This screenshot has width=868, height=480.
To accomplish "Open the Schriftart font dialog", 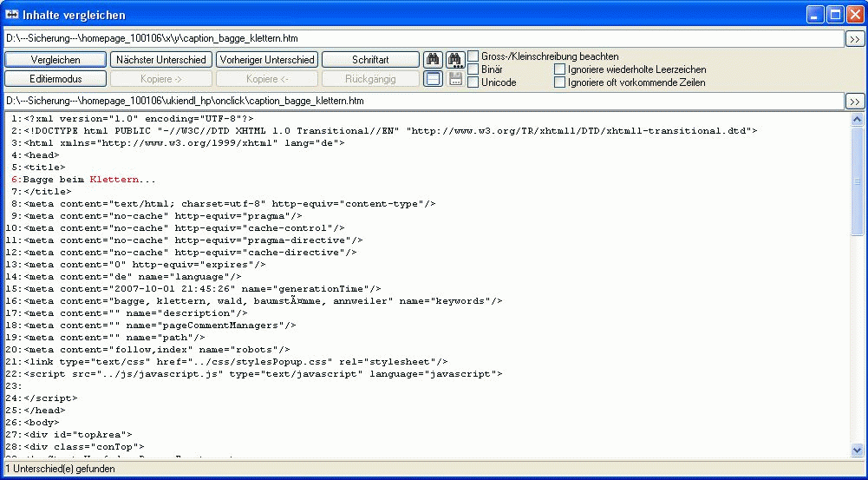I will 370,60.
